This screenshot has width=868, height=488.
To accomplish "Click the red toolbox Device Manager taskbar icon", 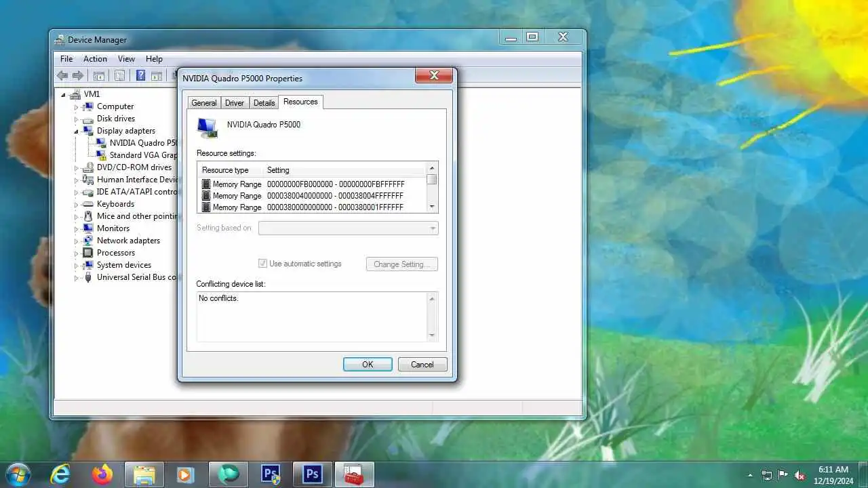I will (354, 474).
